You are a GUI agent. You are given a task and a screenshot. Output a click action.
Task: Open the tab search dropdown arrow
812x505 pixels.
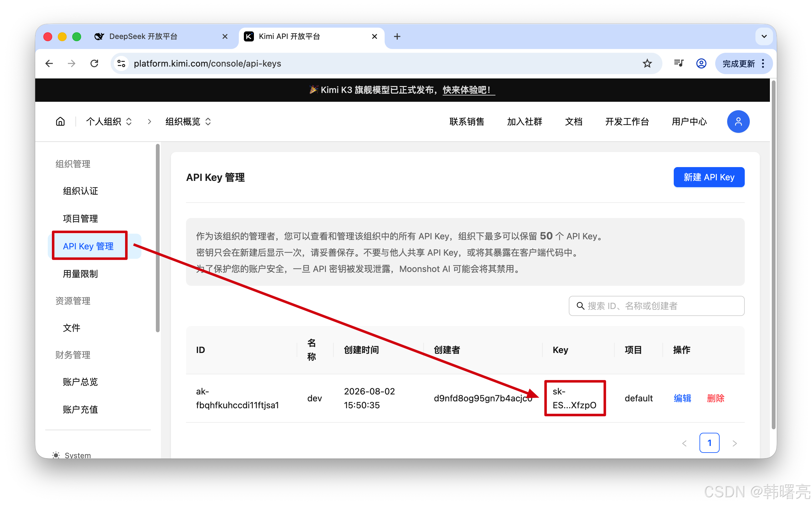pos(764,36)
